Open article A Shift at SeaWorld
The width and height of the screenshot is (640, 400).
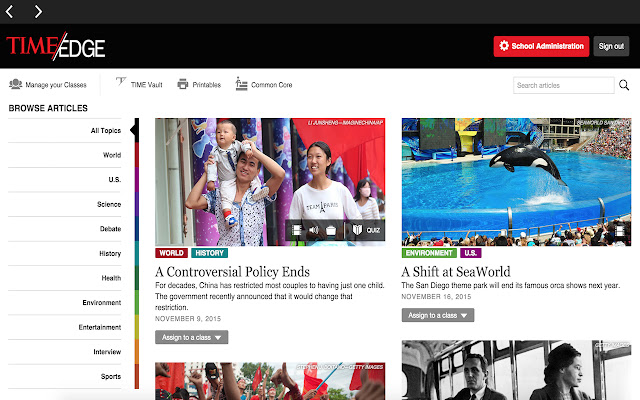(456, 272)
